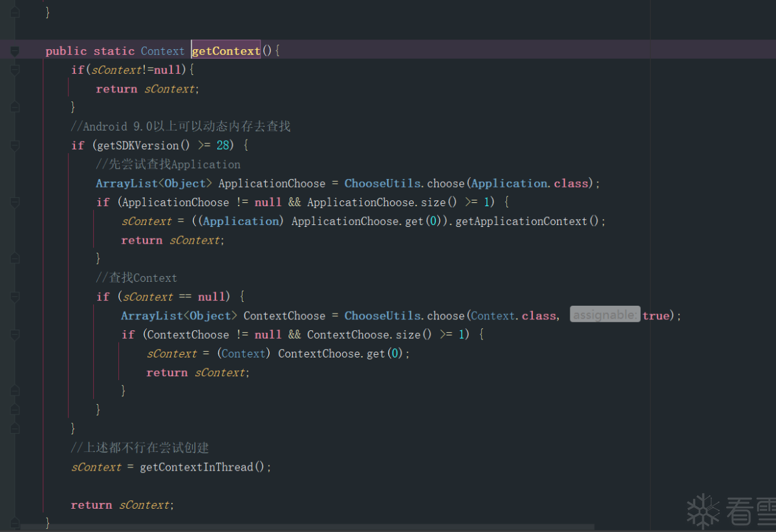Click the getApplicationContext() call
This screenshot has height=532, width=776.
coord(521,221)
